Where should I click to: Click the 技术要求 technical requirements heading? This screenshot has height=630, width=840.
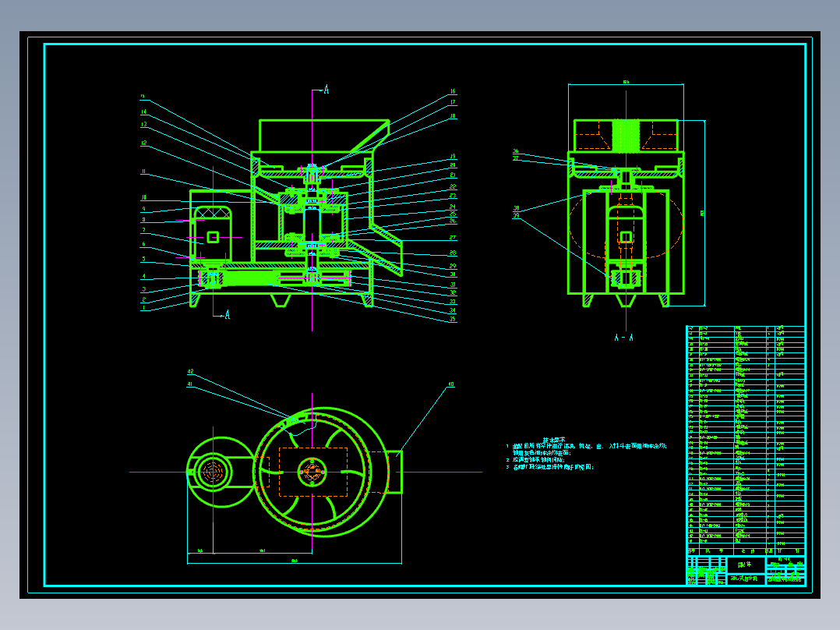(554, 441)
